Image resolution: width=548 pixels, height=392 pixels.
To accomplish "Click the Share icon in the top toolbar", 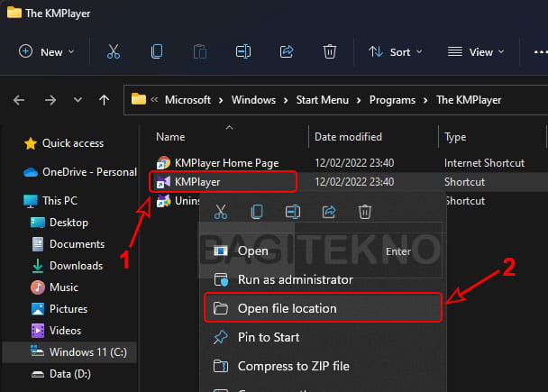I will pyautogui.click(x=287, y=51).
